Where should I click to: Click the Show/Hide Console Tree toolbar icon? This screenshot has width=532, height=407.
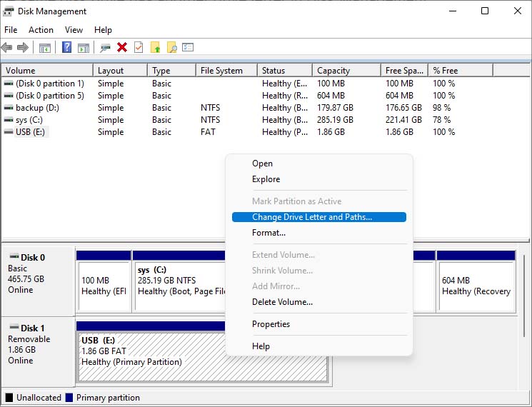tap(45, 48)
